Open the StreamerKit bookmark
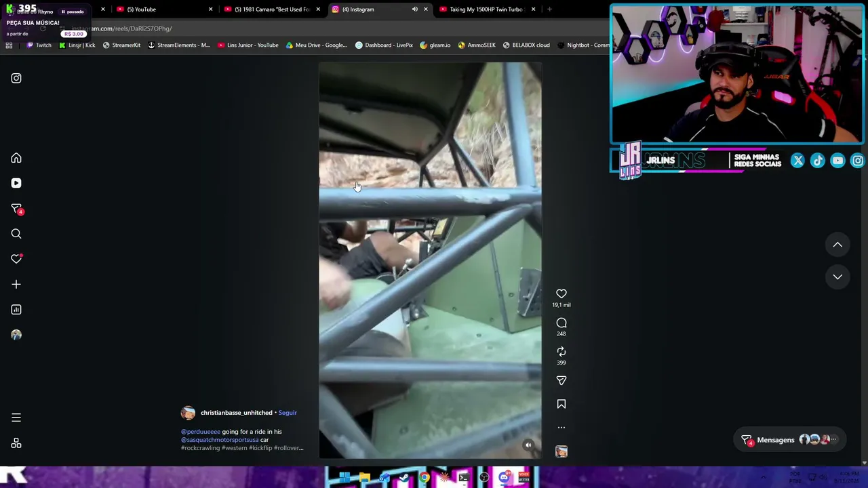This screenshot has height=488, width=868. click(x=121, y=45)
